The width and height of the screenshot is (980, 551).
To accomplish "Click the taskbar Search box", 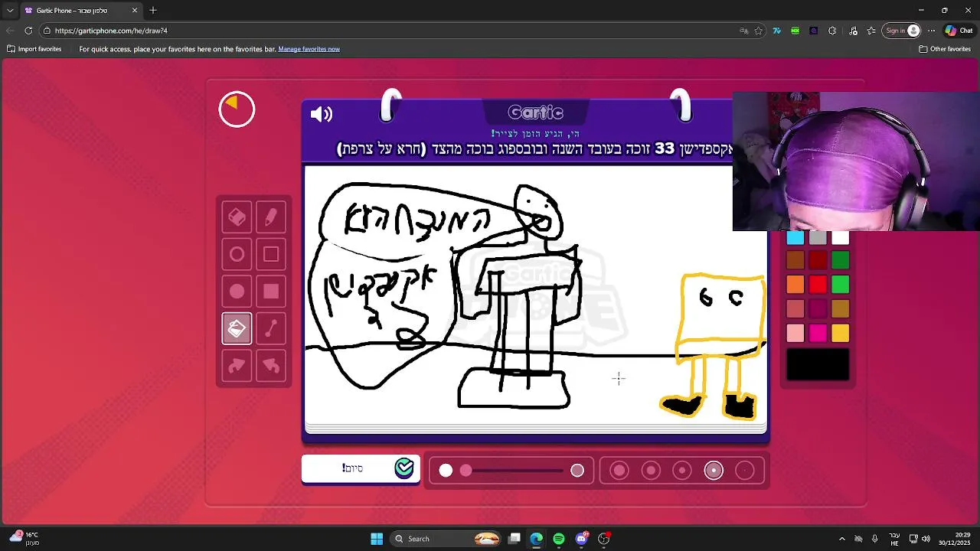I will tap(447, 539).
